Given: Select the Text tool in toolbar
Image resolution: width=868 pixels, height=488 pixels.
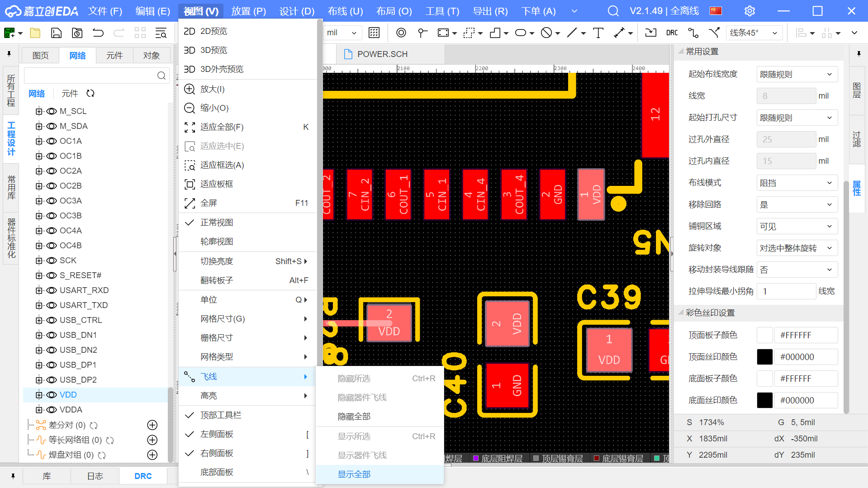Looking at the screenshot, I should [x=598, y=33].
